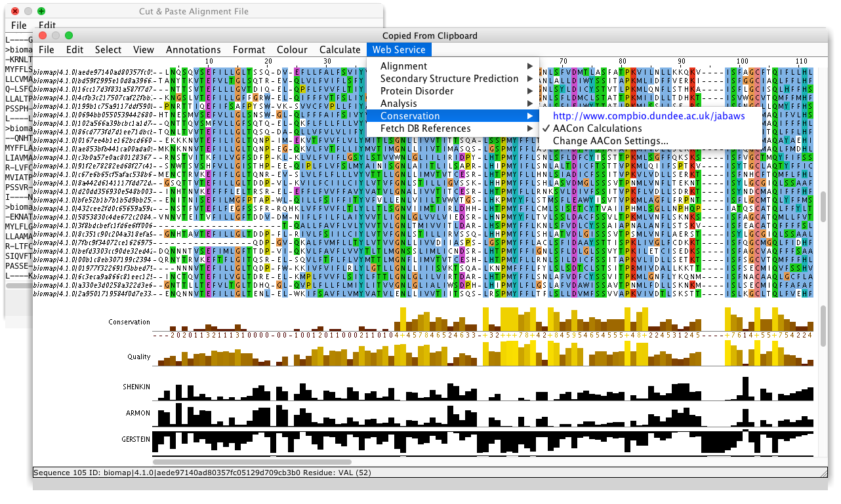Open the View menu in alignment window
The width and height of the screenshot is (841, 504).
[143, 50]
